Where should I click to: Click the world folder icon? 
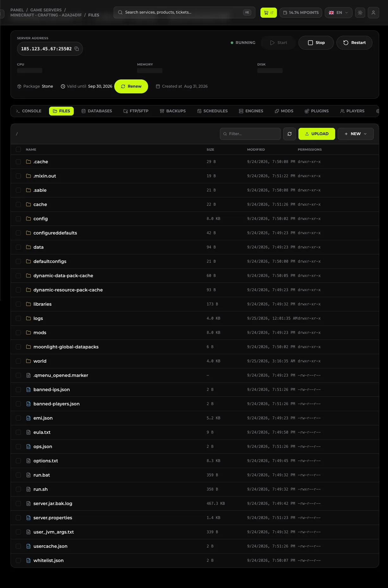[28, 361]
